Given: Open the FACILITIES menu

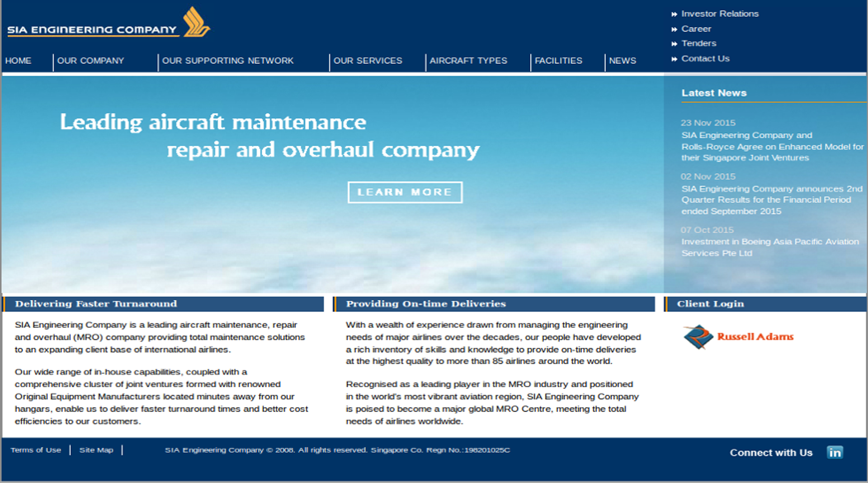Looking at the screenshot, I should point(558,61).
